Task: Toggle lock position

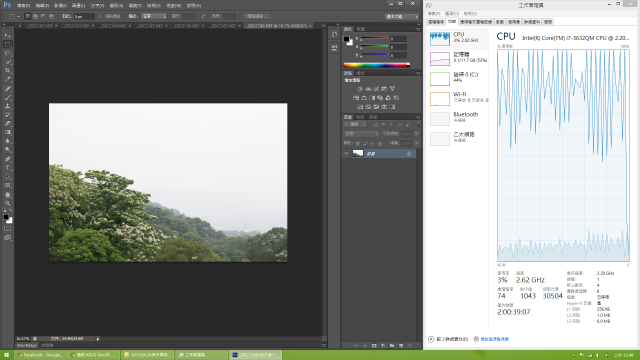Action: [x=372, y=143]
